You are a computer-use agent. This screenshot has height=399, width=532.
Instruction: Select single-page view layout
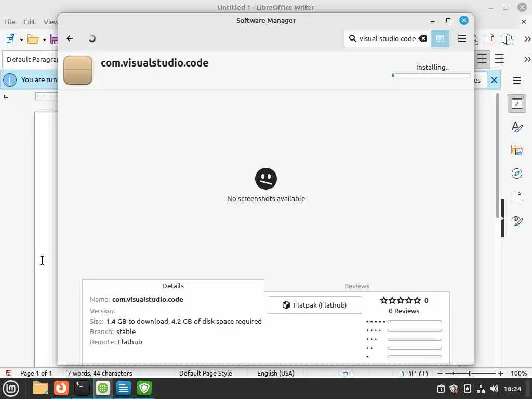(402, 374)
